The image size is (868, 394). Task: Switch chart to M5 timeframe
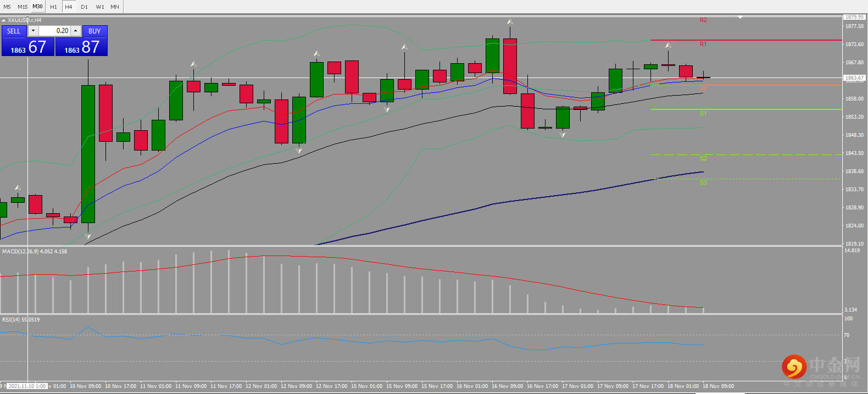(7, 7)
